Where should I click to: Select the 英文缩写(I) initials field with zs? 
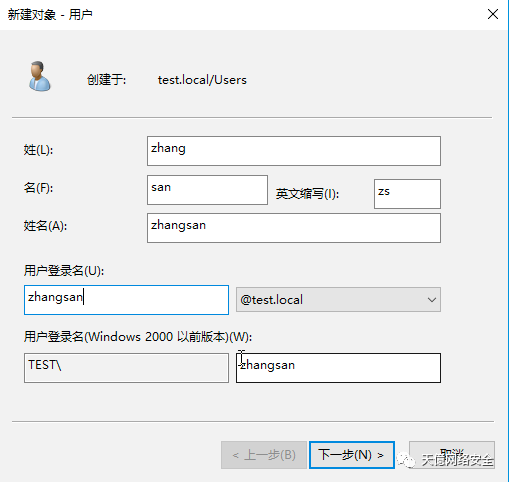[407, 194]
